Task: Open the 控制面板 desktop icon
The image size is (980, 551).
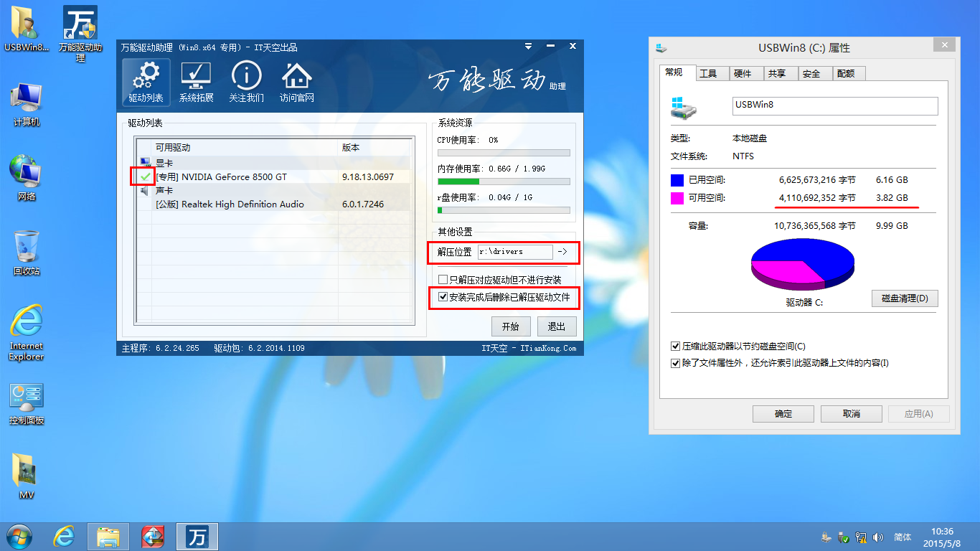Action: click(27, 404)
